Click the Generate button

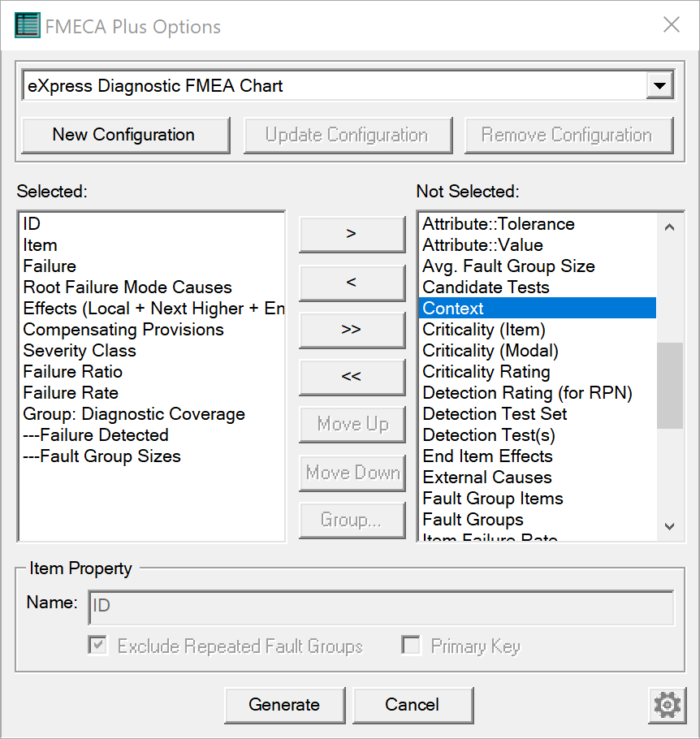point(285,705)
